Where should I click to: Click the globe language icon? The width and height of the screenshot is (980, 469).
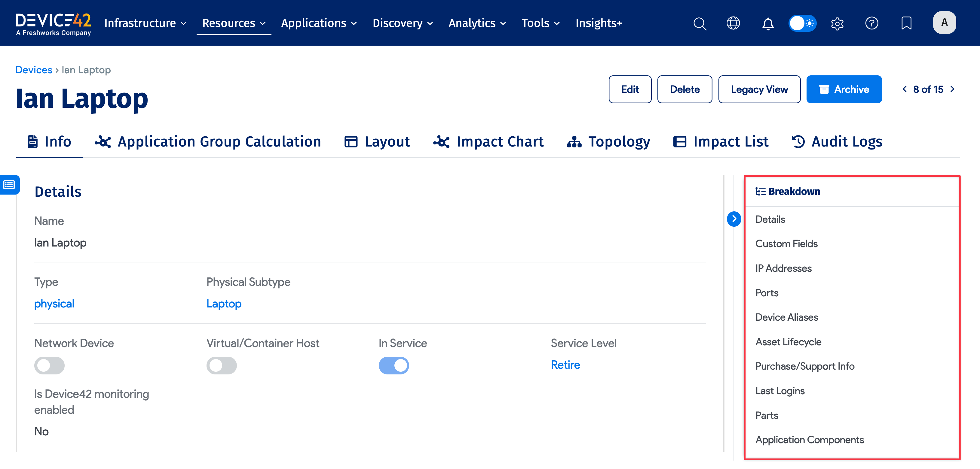point(733,23)
